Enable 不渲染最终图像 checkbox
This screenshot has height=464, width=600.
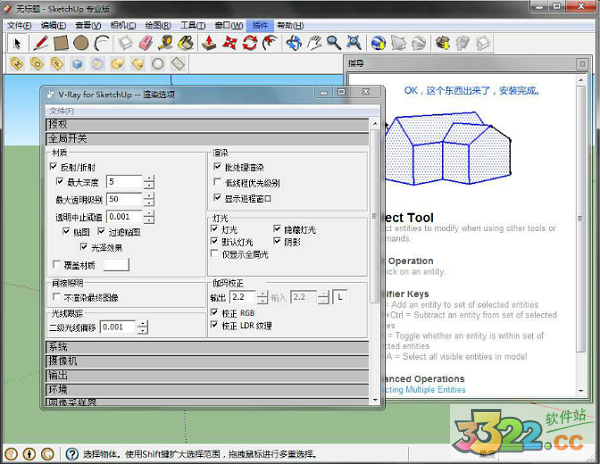point(56,297)
